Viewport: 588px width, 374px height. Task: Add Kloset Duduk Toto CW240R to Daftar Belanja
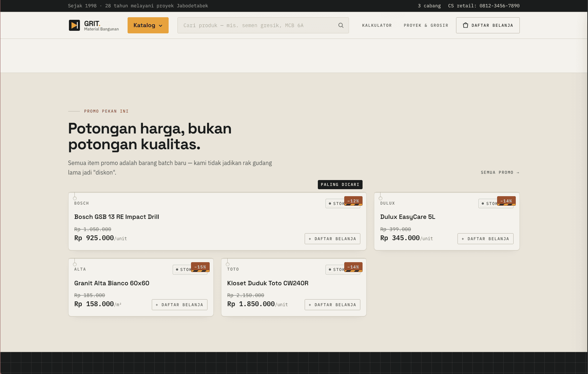332,305
